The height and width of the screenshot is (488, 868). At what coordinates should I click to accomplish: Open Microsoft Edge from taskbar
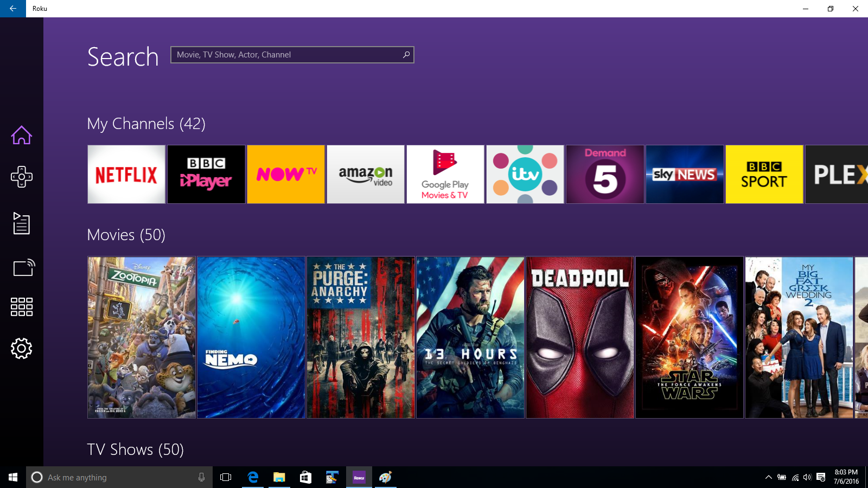tap(253, 477)
